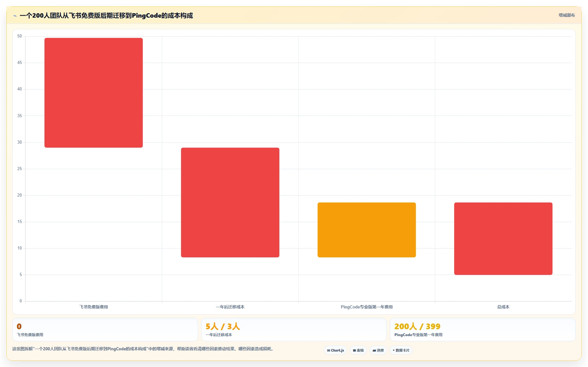Click the y-axis tick label 35
This screenshot has width=588, height=367.
20,116
